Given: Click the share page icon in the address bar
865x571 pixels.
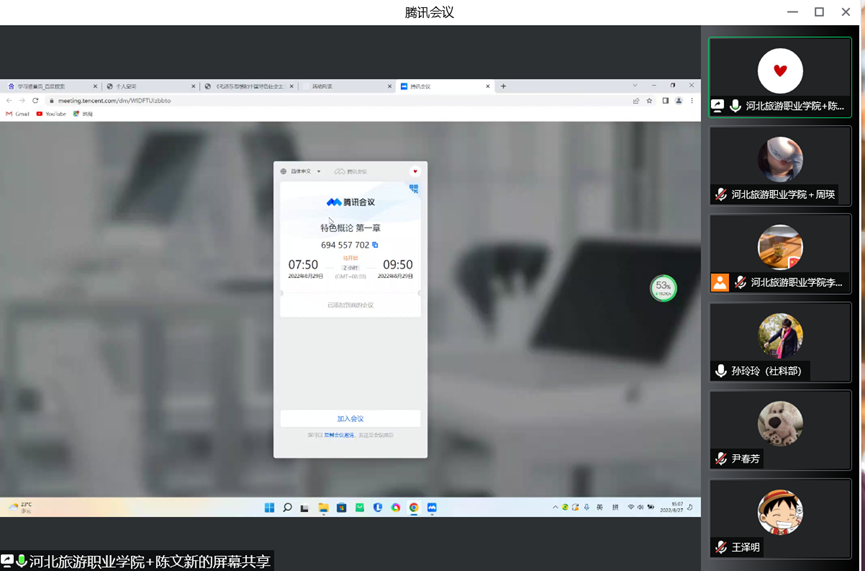Looking at the screenshot, I should tap(636, 101).
